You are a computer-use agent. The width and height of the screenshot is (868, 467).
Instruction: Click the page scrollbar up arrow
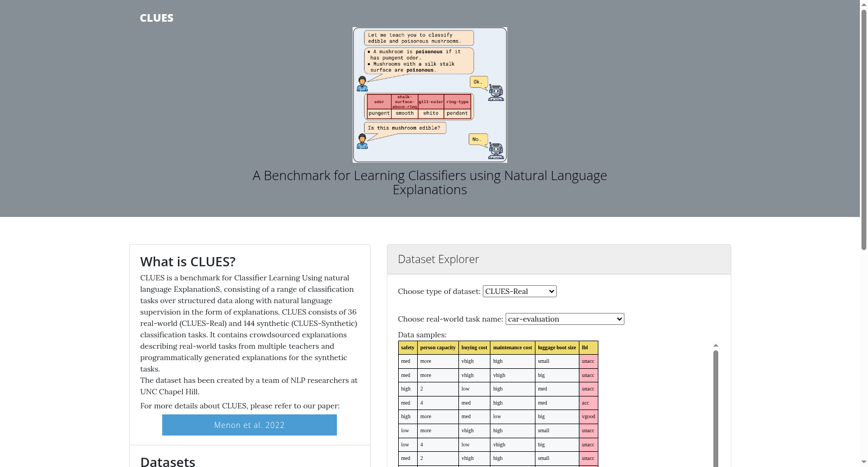point(864,4)
